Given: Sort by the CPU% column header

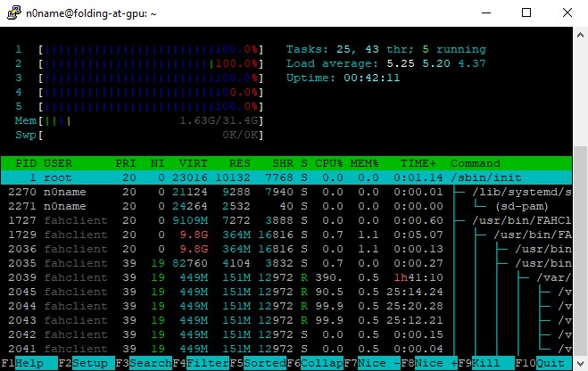Looking at the screenshot, I should click(330, 163).
